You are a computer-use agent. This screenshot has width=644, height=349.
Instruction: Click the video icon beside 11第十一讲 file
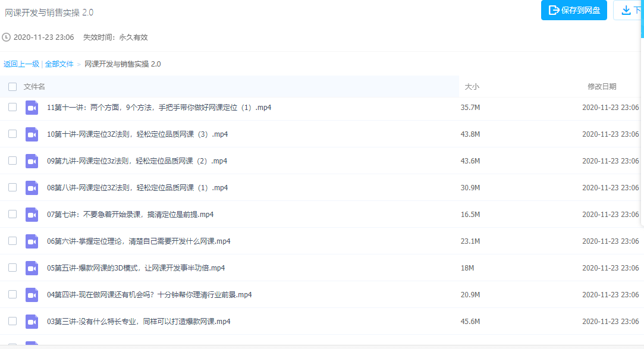tap(32, 107)
